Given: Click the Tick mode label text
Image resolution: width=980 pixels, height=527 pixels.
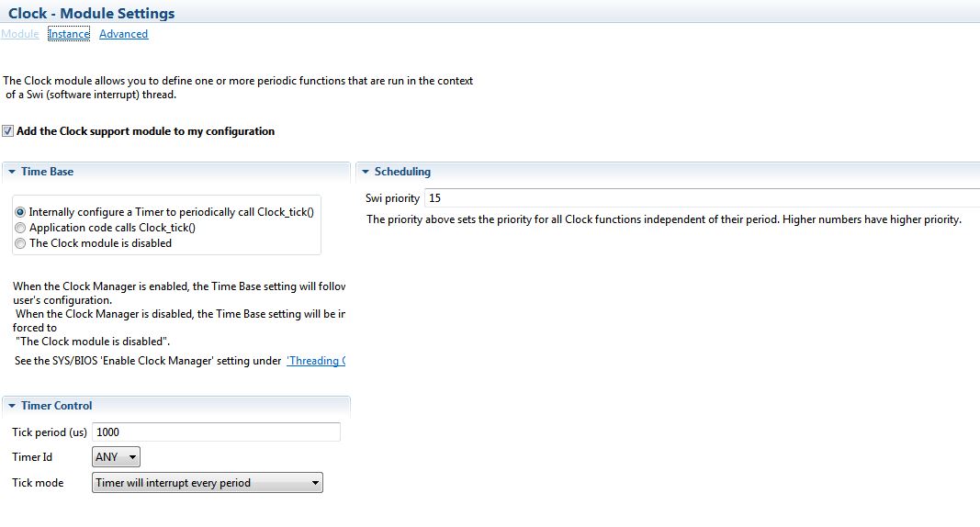Looking at the screenshot, I should coord(38,483).
